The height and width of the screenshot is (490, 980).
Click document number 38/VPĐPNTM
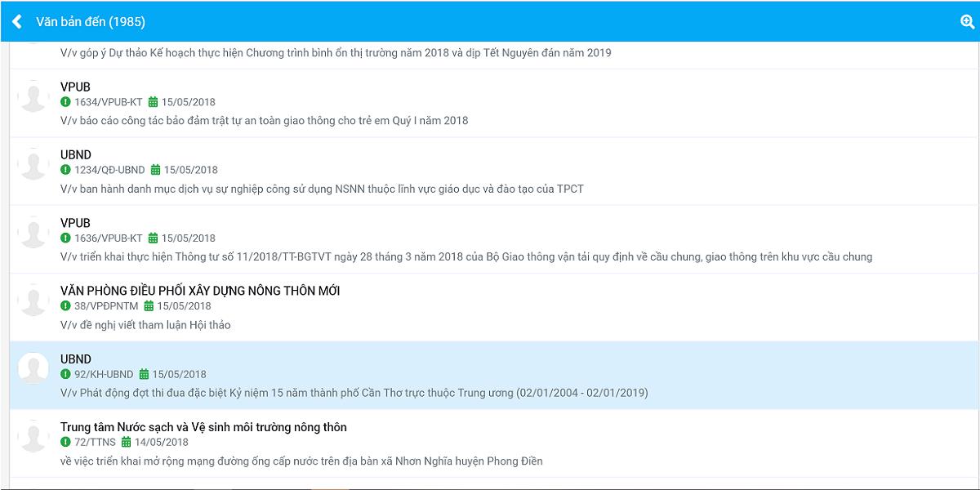click(x=106, y=306)
